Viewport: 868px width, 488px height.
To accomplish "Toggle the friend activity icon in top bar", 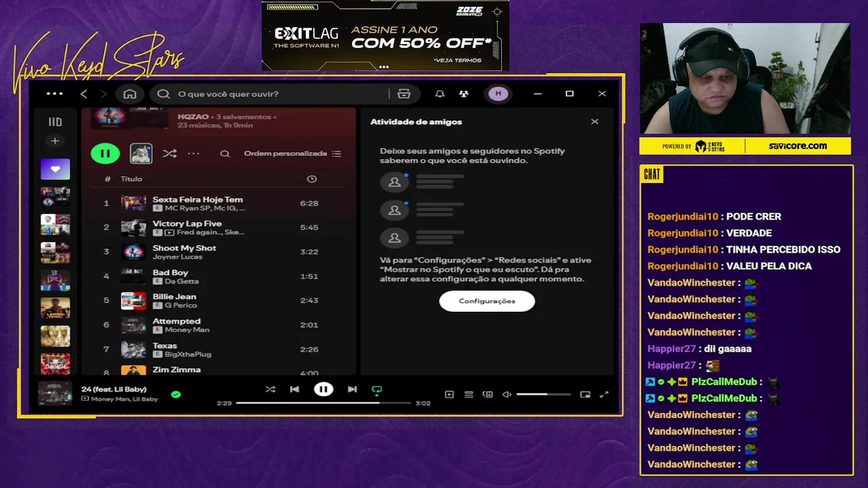I will point(464,94).
